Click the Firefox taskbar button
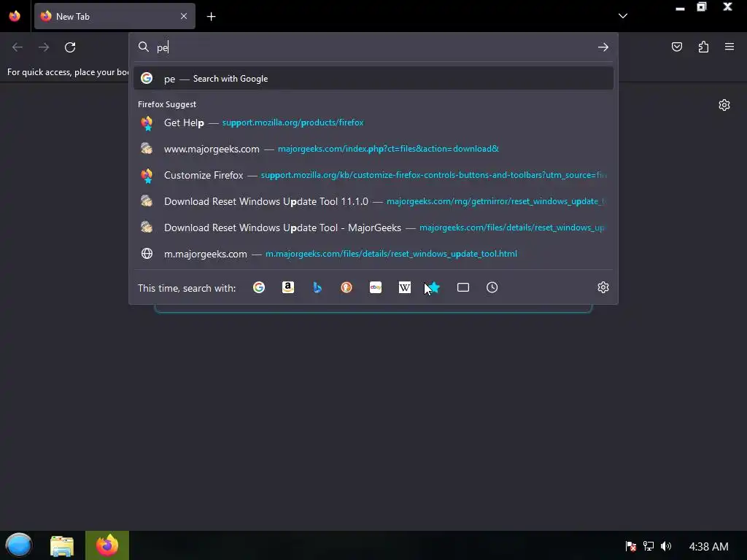747x560 pixels. [107, 545]
